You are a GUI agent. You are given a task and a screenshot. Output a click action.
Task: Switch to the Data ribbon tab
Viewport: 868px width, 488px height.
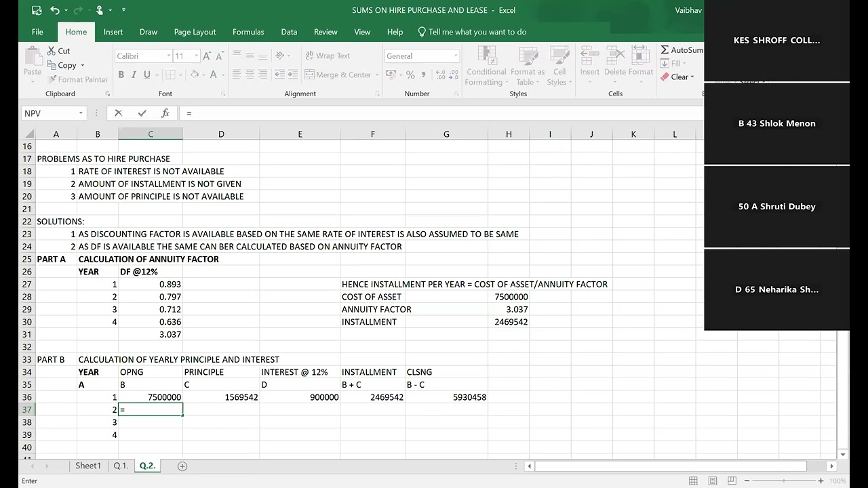coord(289,32)
